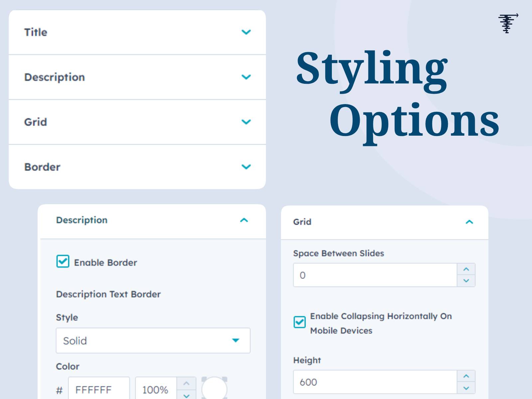The image size is (532, 399).
Task: Increase the Height value up arrow
Action: pyautogui.click(x=466, y=376)
